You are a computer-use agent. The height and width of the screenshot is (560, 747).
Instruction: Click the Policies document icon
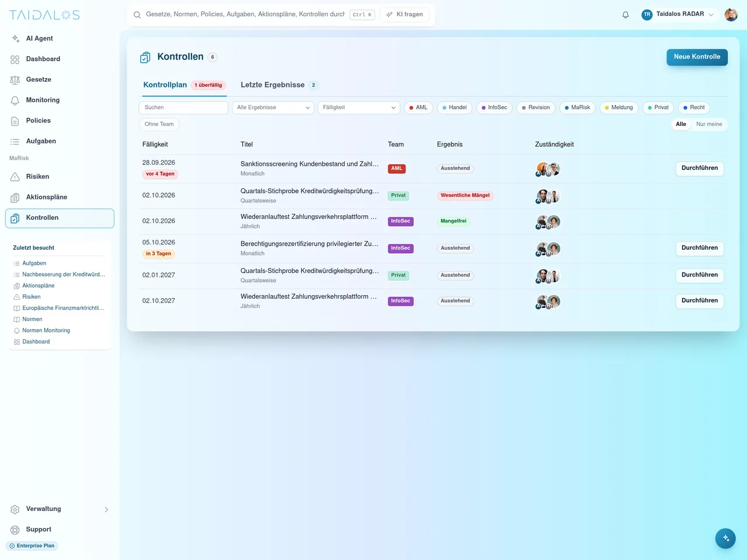point(15,121)
